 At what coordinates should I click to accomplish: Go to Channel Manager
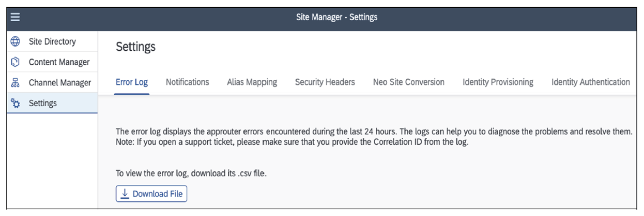[x=59, y=83]
